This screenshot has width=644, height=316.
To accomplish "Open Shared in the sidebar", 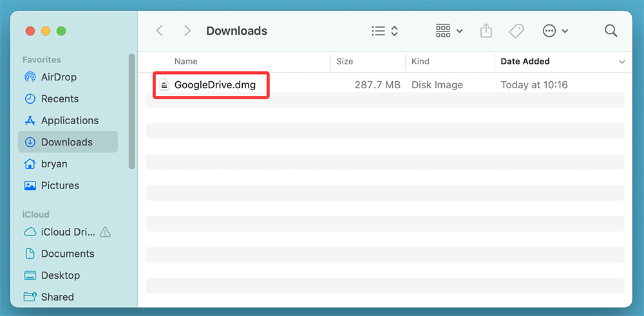I will click(x=68, y=297).
